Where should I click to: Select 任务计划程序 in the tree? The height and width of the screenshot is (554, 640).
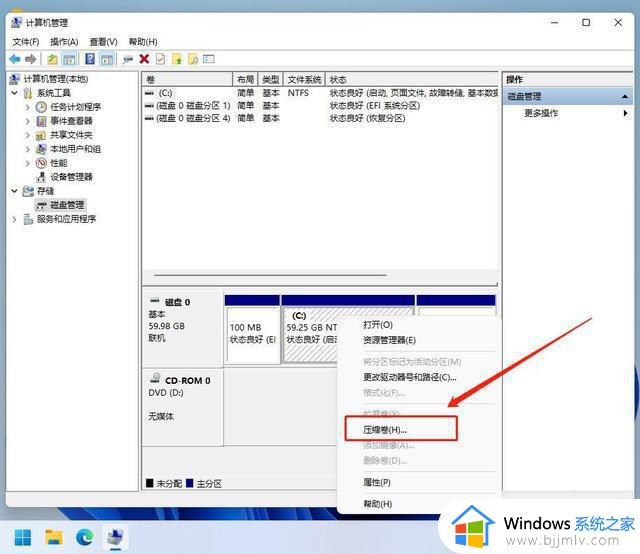[x=76, y=107]
